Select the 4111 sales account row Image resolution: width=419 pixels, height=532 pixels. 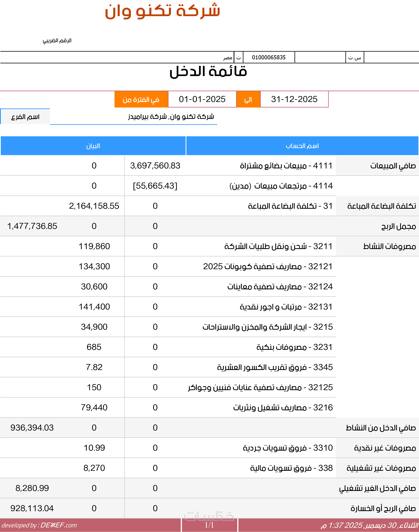click(x=286, y=166)
